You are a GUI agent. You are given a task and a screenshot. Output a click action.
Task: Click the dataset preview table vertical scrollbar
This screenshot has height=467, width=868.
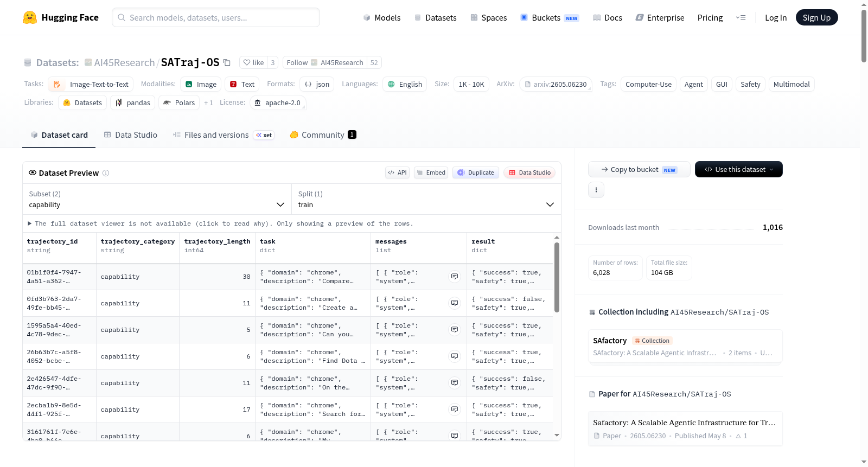coord(557,277)
